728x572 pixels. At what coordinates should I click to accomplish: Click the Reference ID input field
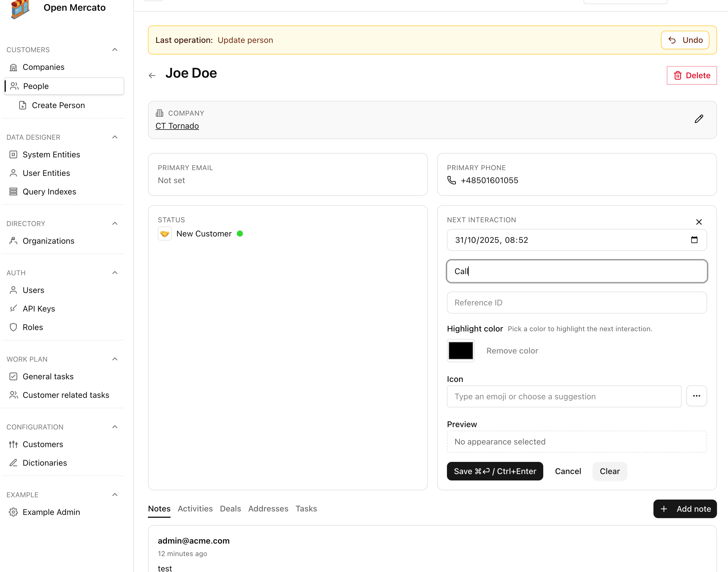tap(577, 303)
